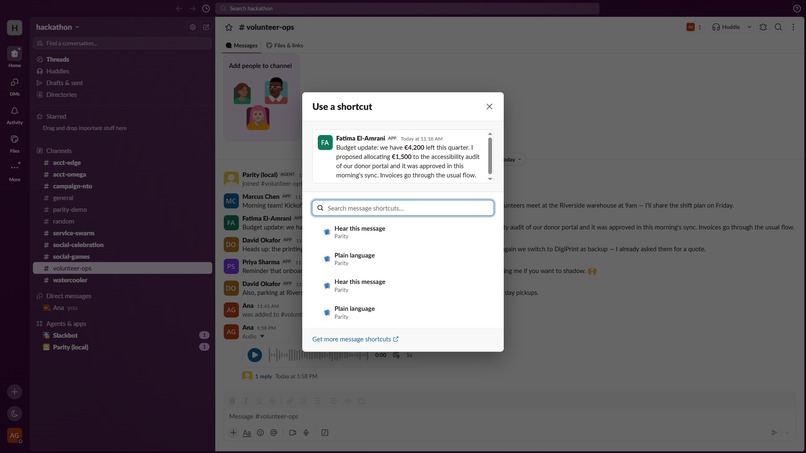The height and width of the screenshot is (453, 806).
Task: Switch to the Files & links tab
Action: 284,45
